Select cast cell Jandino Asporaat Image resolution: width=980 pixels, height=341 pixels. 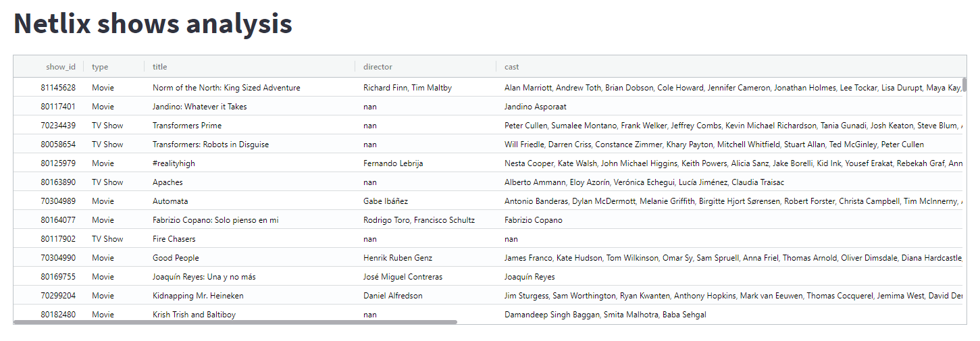729,107
